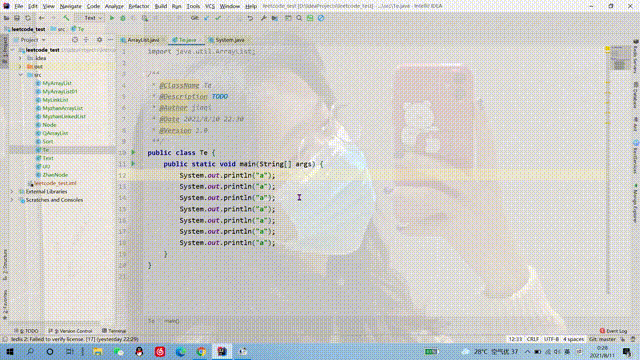Open settings with the wrench icon
The width and height of the screenshot is (640, 360).
coord(264,18)
